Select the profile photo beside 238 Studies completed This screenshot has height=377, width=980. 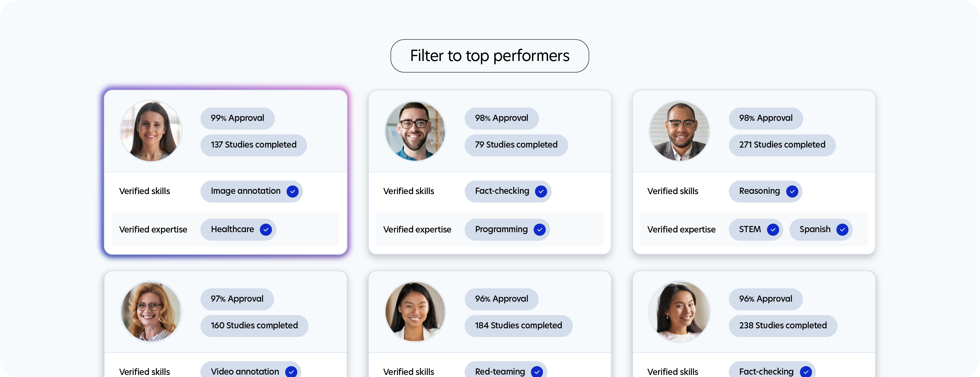pyautogui.click(x=679, y=312)
